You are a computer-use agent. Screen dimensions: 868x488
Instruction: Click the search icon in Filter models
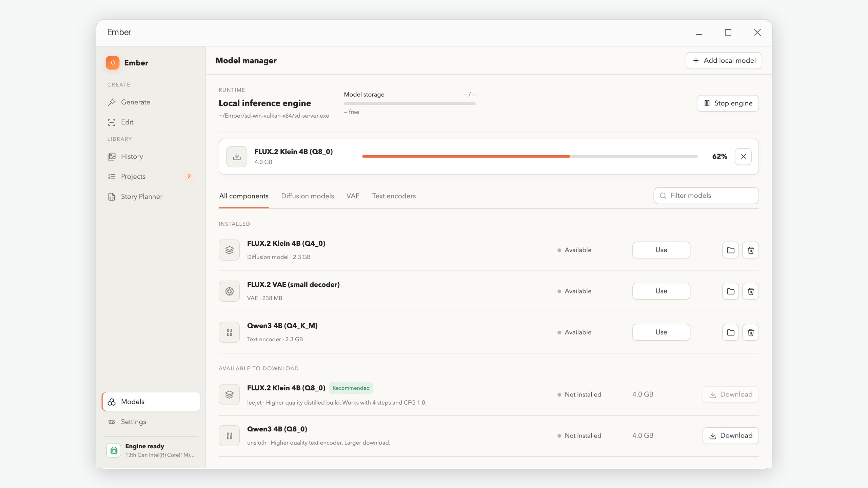(663, 196)
